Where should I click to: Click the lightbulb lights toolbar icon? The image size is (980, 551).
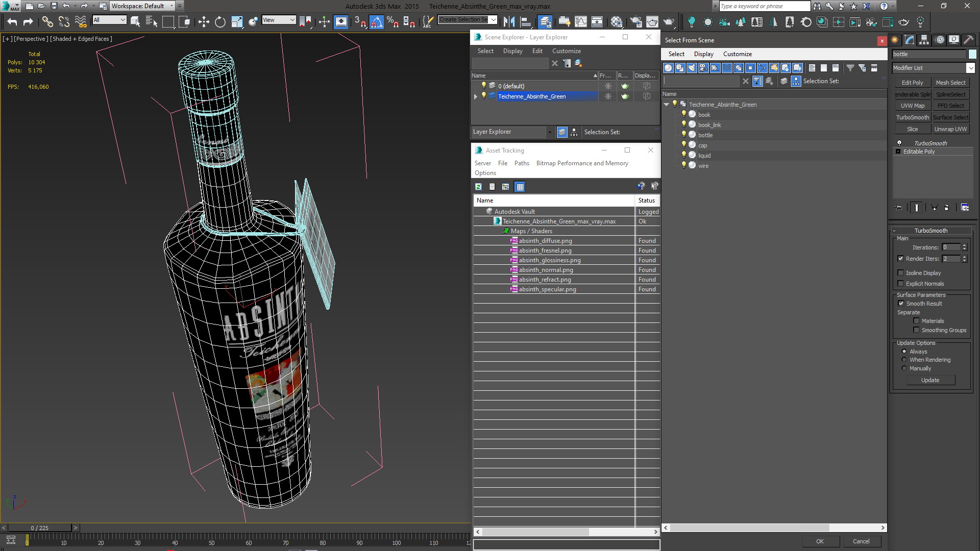[691, 21]
